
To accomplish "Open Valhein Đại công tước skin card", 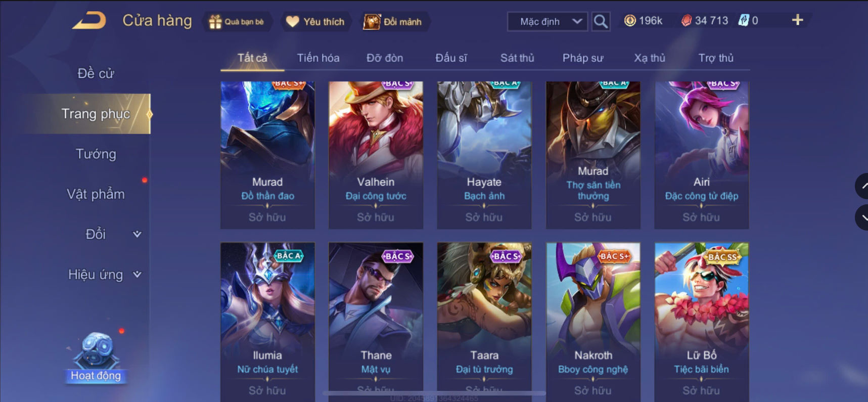I will [x=376, y=155].
